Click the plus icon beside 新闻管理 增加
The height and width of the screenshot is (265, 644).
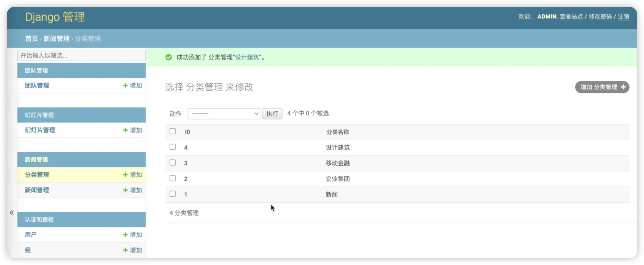click(x=125, y=190)
